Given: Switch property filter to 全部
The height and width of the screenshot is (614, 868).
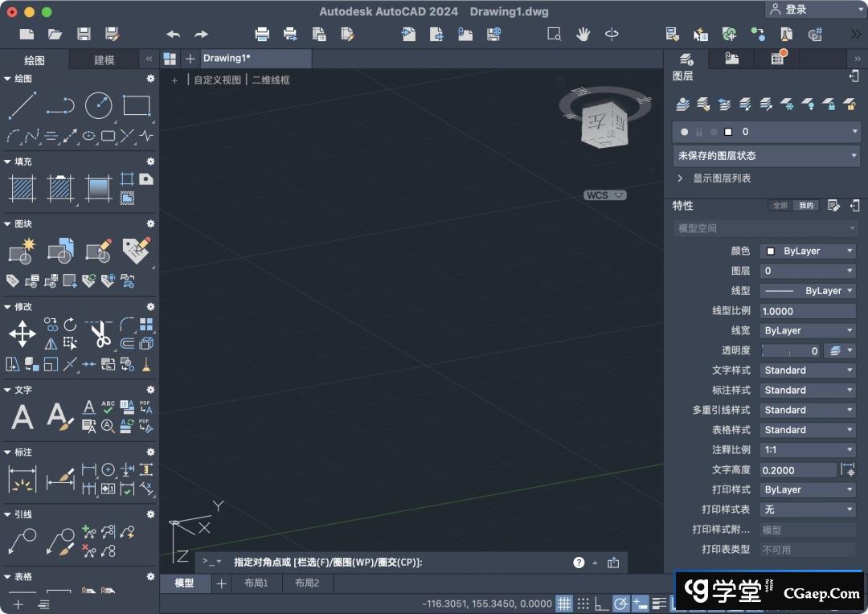Looking at the screenshot, I should [780, 206].
